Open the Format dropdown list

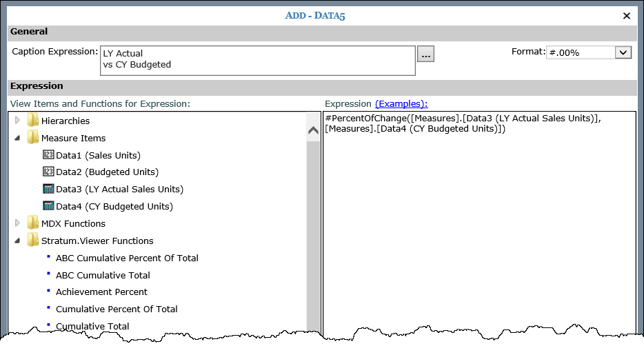pos(623,52)
